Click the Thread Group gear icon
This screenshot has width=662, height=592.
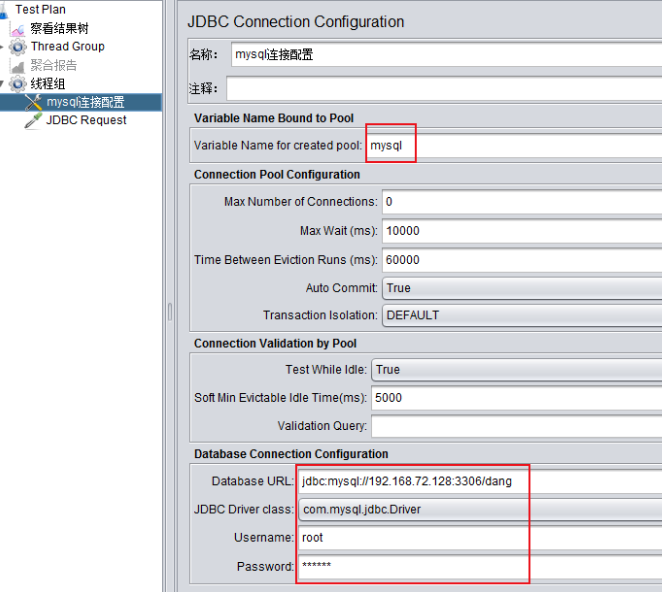18,47
